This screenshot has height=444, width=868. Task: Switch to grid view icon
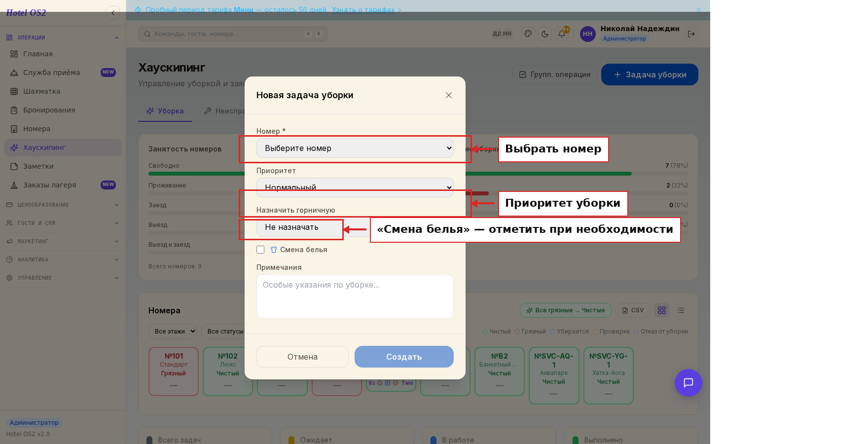tap(662, 310)
